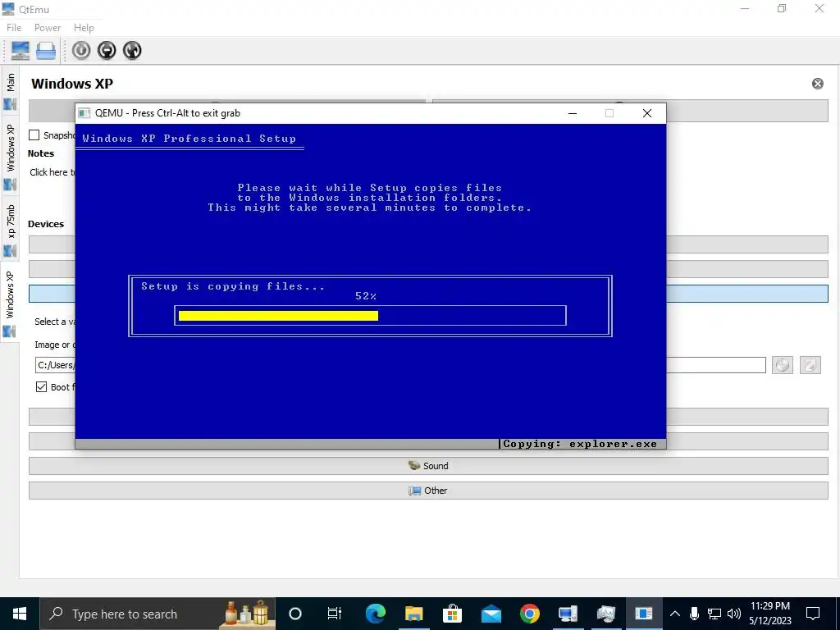
Task: Click the image file browse icon
Action: click(x=810, y=365)
